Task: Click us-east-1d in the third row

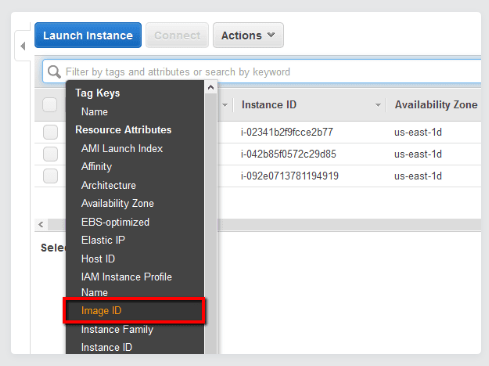Action: tap(418, 176)
